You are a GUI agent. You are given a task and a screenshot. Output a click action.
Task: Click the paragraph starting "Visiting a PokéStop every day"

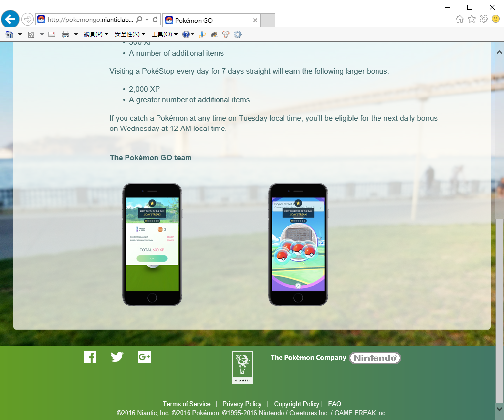tap(249, 71)
